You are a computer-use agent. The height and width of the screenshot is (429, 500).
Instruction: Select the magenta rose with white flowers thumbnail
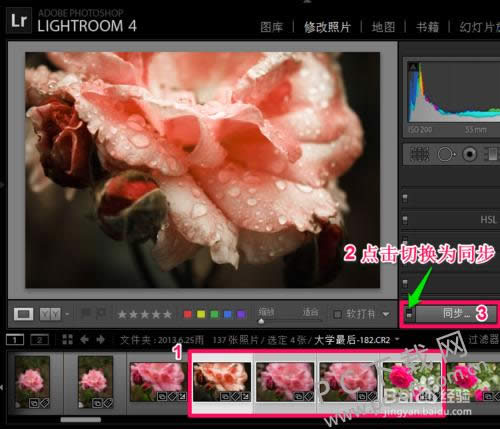(x=412, y=382)
